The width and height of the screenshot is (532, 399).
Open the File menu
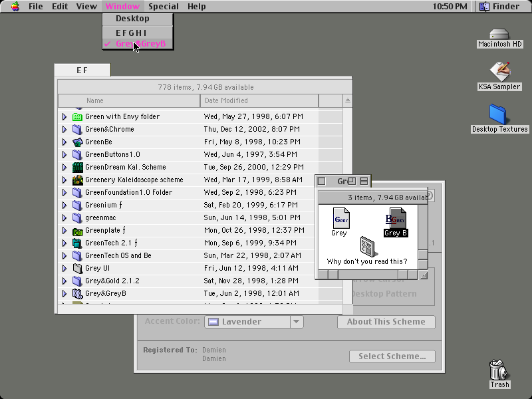[36, 7]
